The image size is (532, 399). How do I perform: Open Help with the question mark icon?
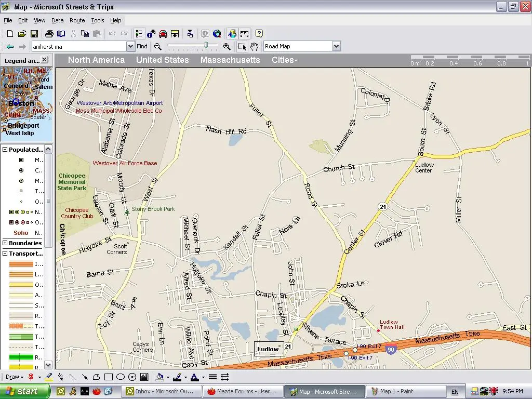(259, 33)
